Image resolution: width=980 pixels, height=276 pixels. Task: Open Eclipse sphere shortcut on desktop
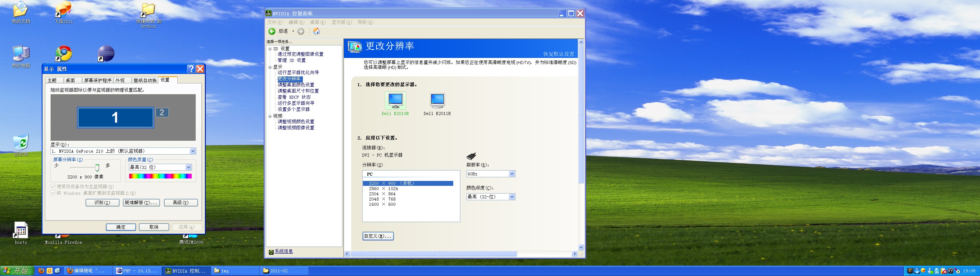(106, 54)
